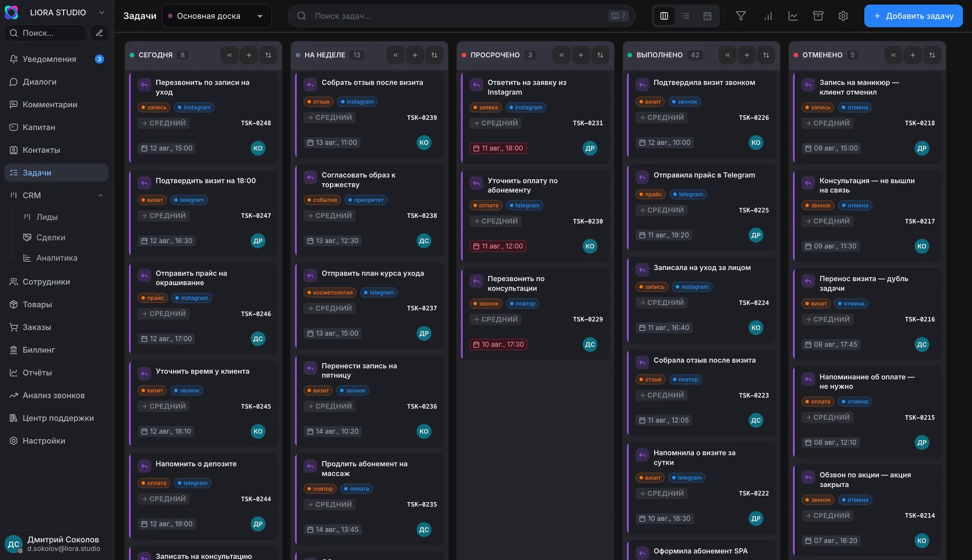This screenshot has height=560, width=972.
Task: Sort the ОТМЕНЕНО column
Action: [x=932, y=55]
